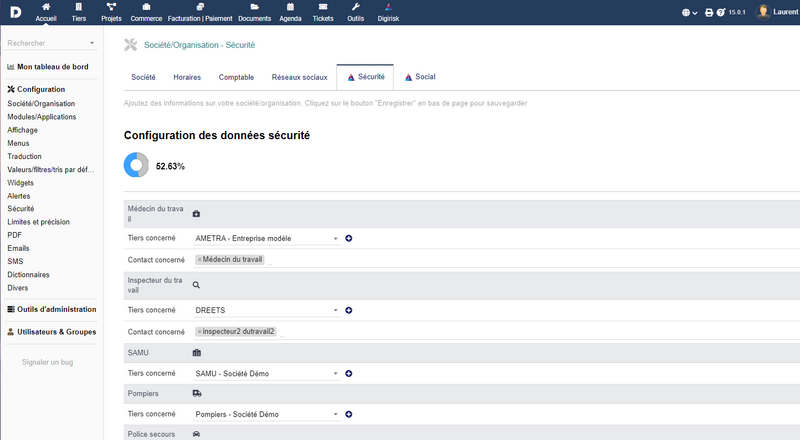Click in the Médecin du travail contact field
This screenshot has width=800, height=440.
[x=495, y=260]
